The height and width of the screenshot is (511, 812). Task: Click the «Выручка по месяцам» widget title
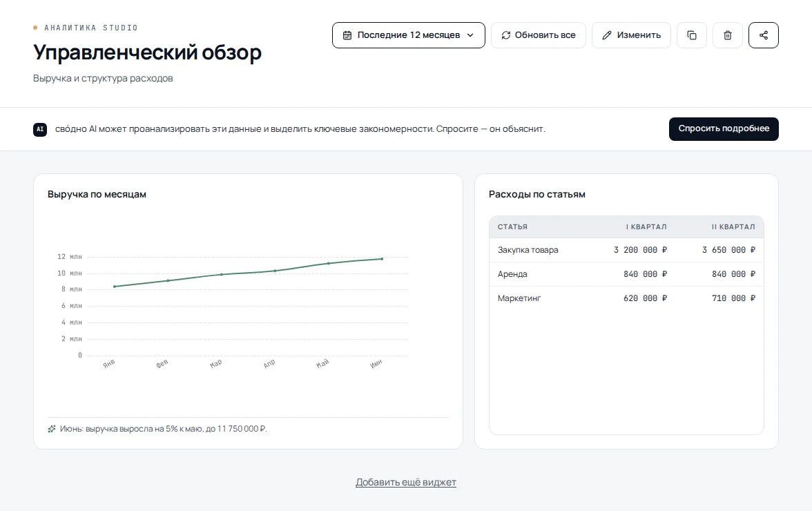point(97,194)
